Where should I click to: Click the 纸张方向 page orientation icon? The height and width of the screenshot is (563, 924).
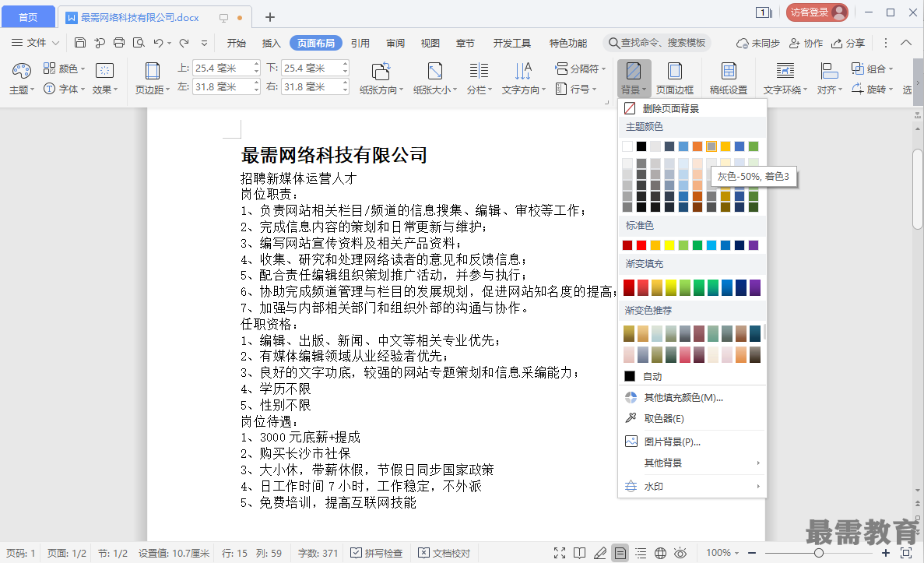[x=381, y=72]
